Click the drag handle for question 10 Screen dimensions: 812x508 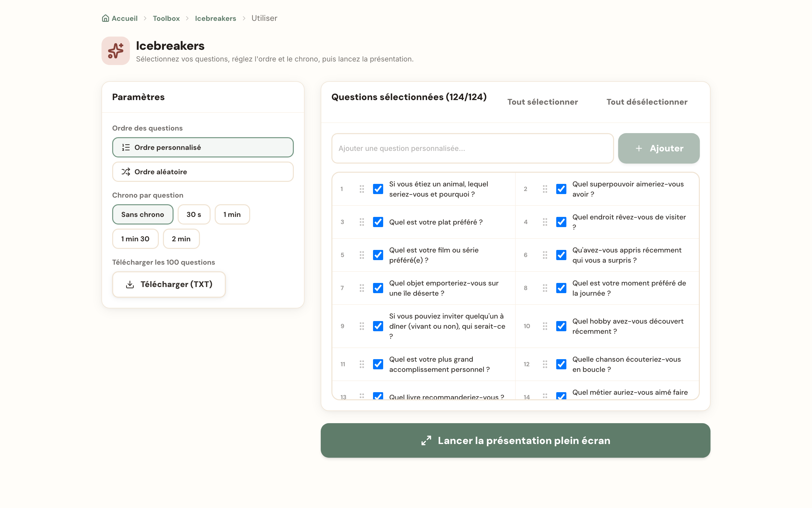point(545,326)
